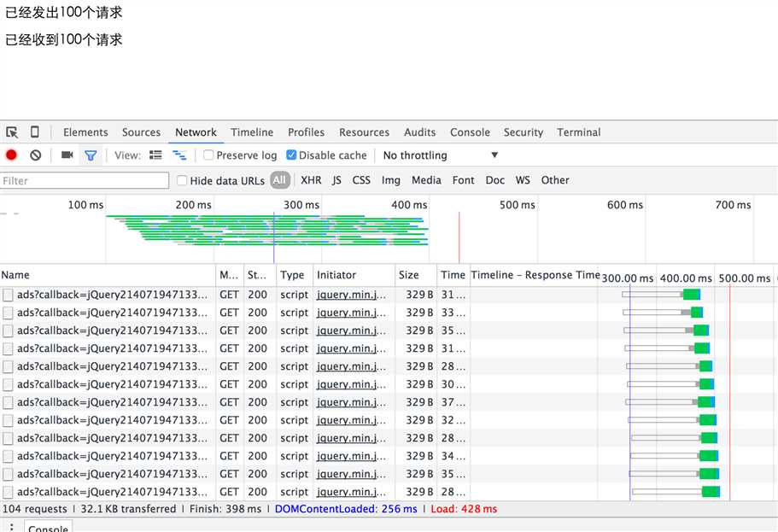The height and width of the screenshot is (532, 778).
Task: Click 32.1 KB transferred status text
Action: [x=128, y=509]
